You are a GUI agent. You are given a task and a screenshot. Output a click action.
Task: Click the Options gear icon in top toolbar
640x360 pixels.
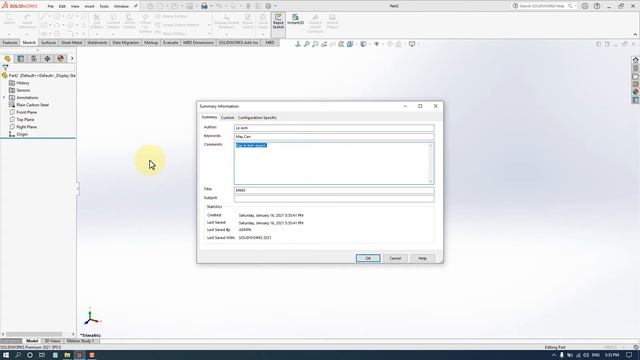[268, 6]
